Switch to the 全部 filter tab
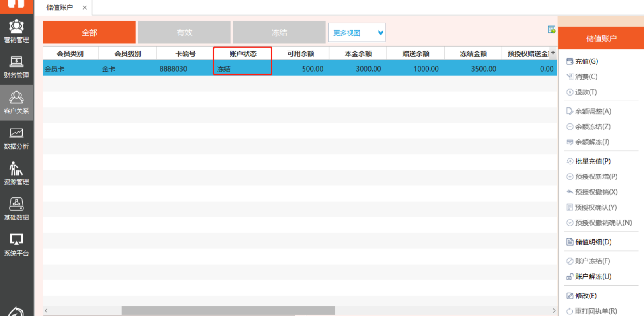The width and height of the screenshot is (644, 316). point(89,33)
